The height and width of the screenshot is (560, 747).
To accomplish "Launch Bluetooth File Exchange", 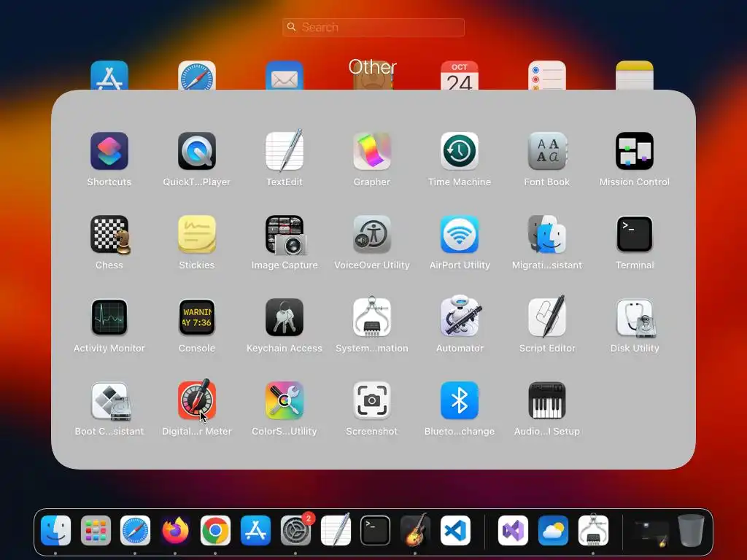I will (x=460, y=400).
